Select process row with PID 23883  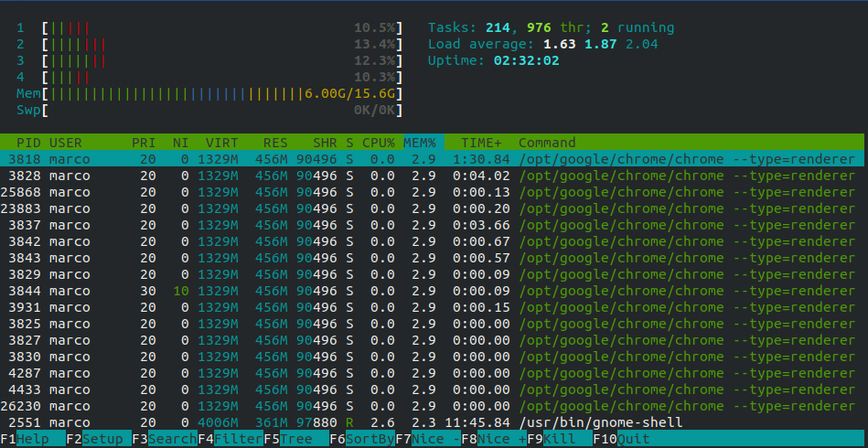tap(432, 208)
